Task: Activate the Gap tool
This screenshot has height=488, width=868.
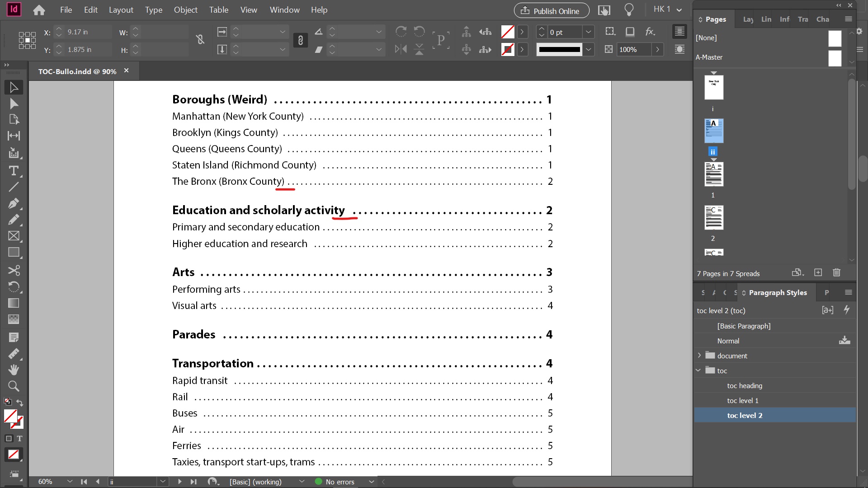Action: 14,136
